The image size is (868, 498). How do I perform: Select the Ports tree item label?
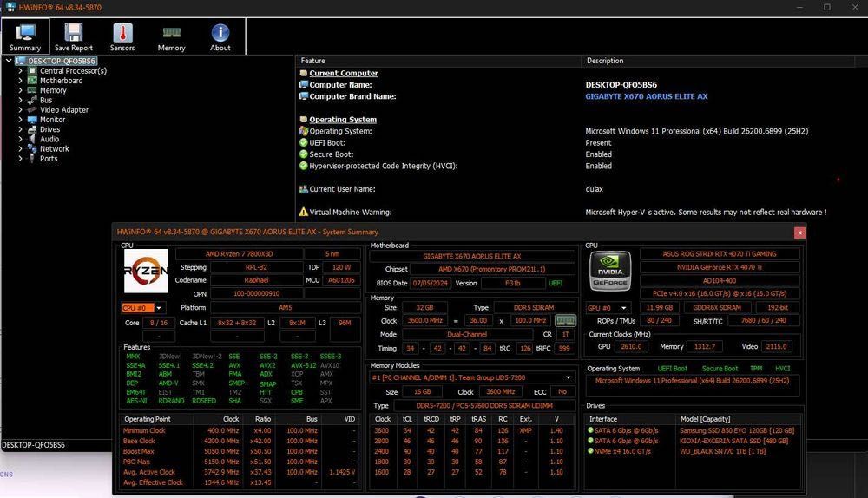pos(49,158)
